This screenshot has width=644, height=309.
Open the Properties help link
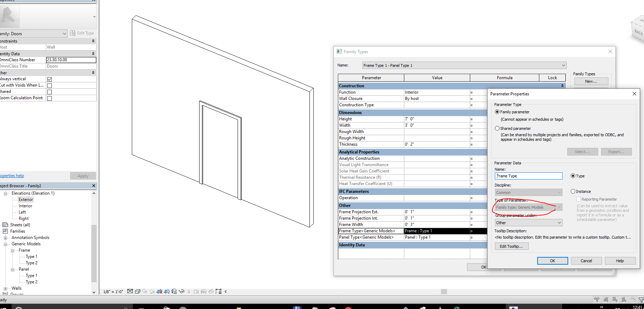point(12,176)
